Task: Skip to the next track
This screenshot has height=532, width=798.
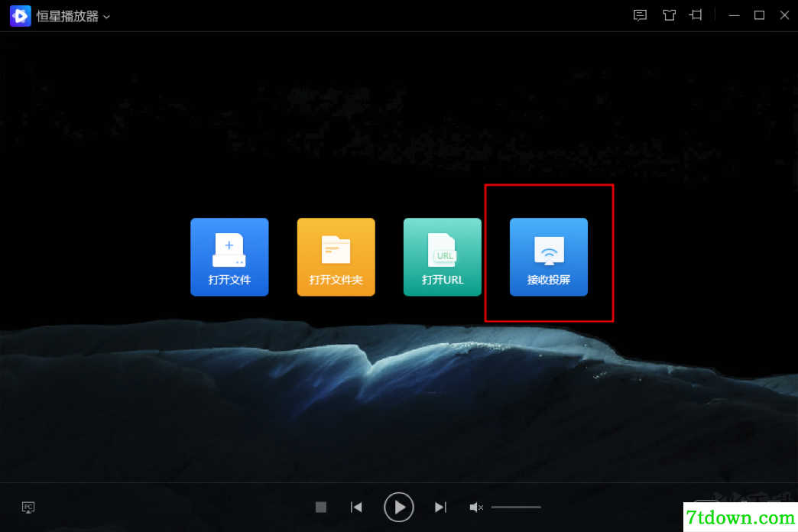Action: 441,507
